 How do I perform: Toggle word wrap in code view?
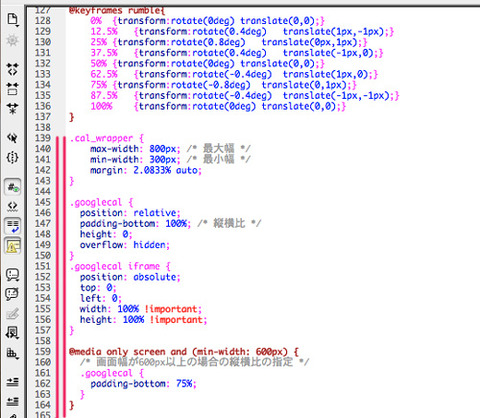13,226
